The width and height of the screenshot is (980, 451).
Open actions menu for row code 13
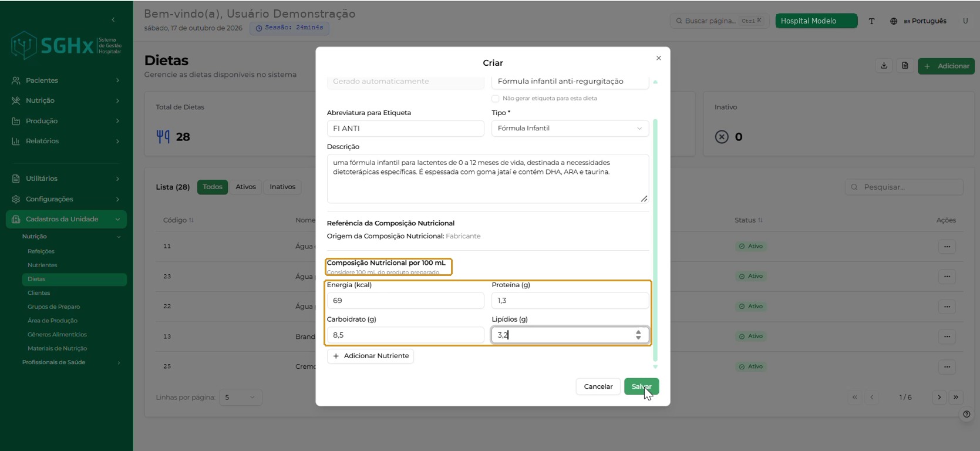pos(947,336)
